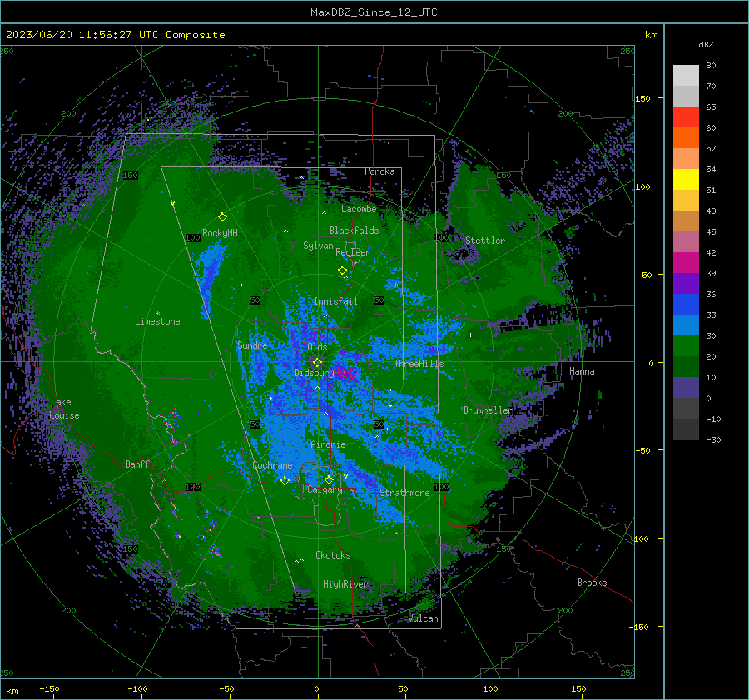Screen dimensions: 749x700
Task: Click the dBZ legend heading
Action: 706,44
